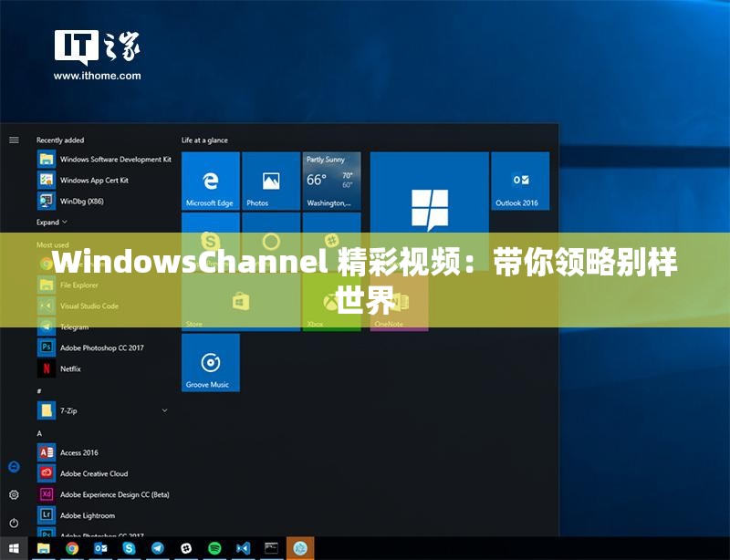Open Visual Studio Code on the taskbar
This screenshot has width=730, height=560.
click(x=243, y=548)
